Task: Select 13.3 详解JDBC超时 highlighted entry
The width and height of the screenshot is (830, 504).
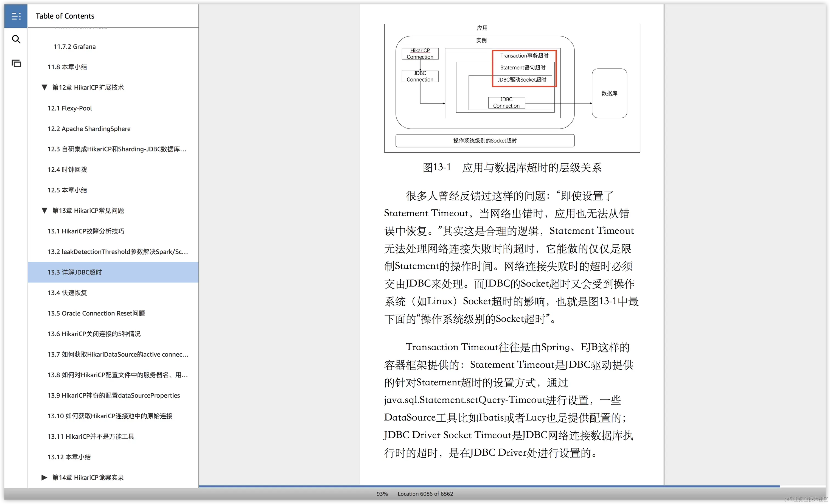Action: (x=74, y=272)
